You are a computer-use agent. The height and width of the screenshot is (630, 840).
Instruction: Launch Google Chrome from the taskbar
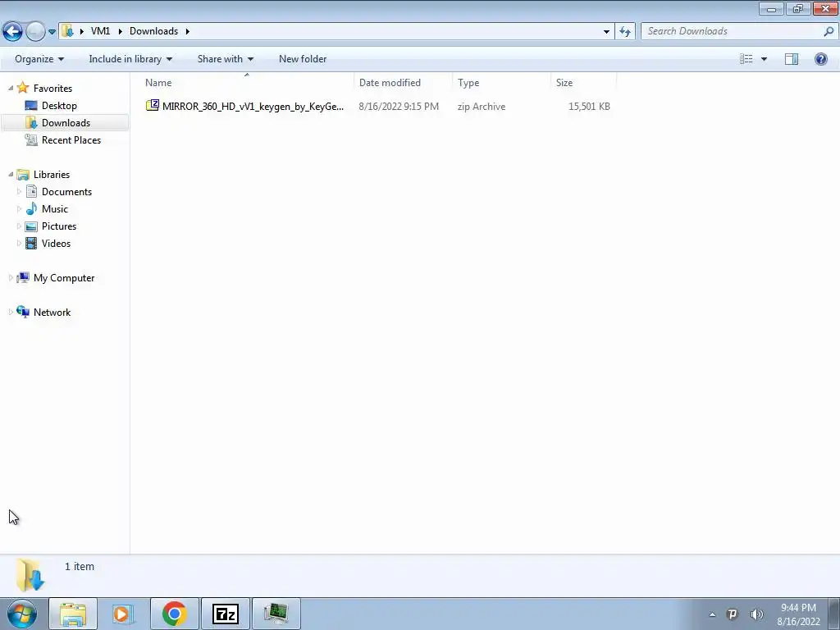(x=174, y=614)
